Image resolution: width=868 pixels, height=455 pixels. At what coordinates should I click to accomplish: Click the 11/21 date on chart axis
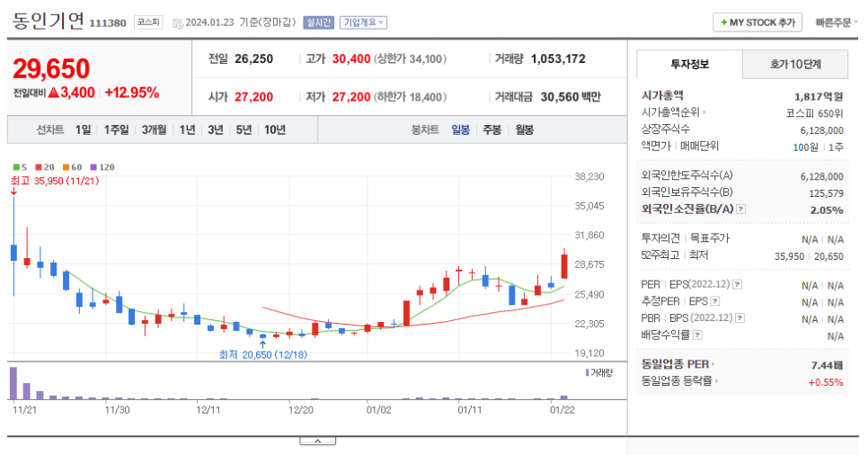(x=24, y=410)
